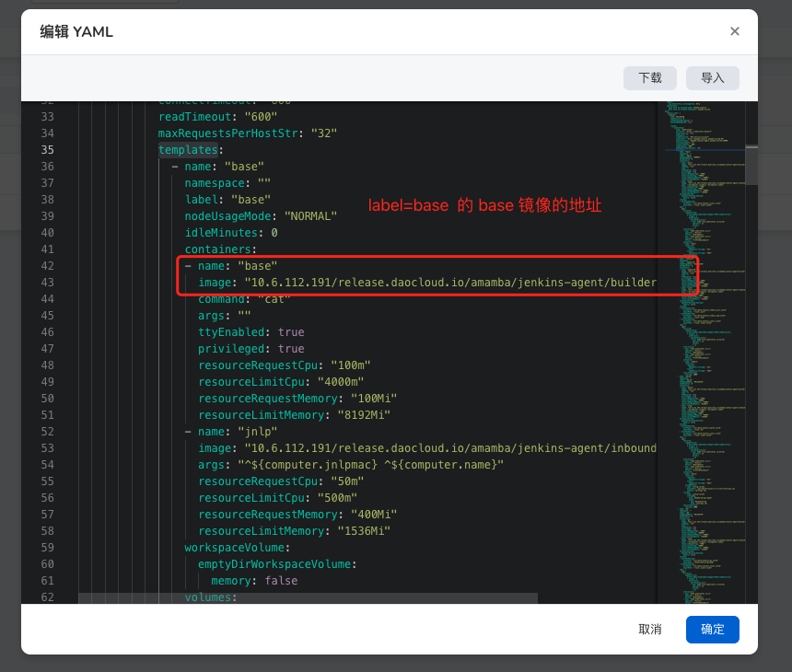Click nodeUsageMode: "NORMAL" line
The width and height of the screenshot is (792, 672).
261,216
